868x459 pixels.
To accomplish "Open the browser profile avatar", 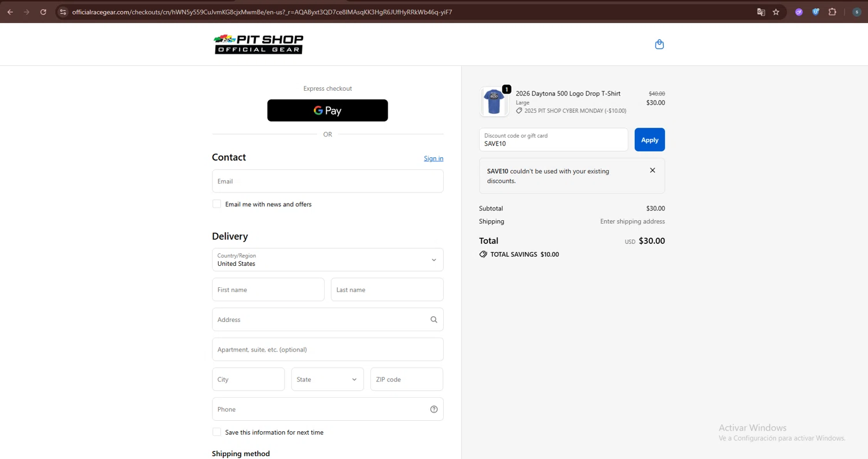I will coord(857,12).
